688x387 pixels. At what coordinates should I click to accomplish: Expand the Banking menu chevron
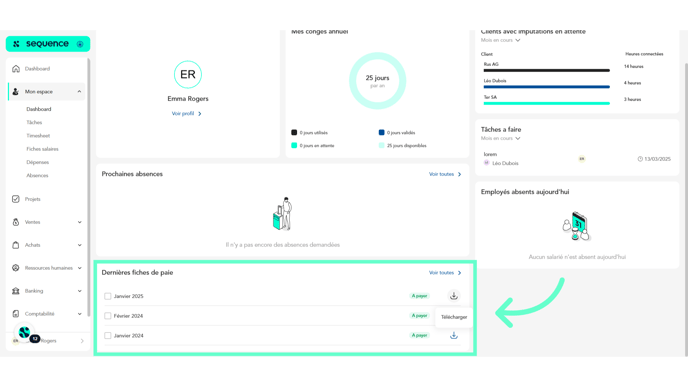79,290
